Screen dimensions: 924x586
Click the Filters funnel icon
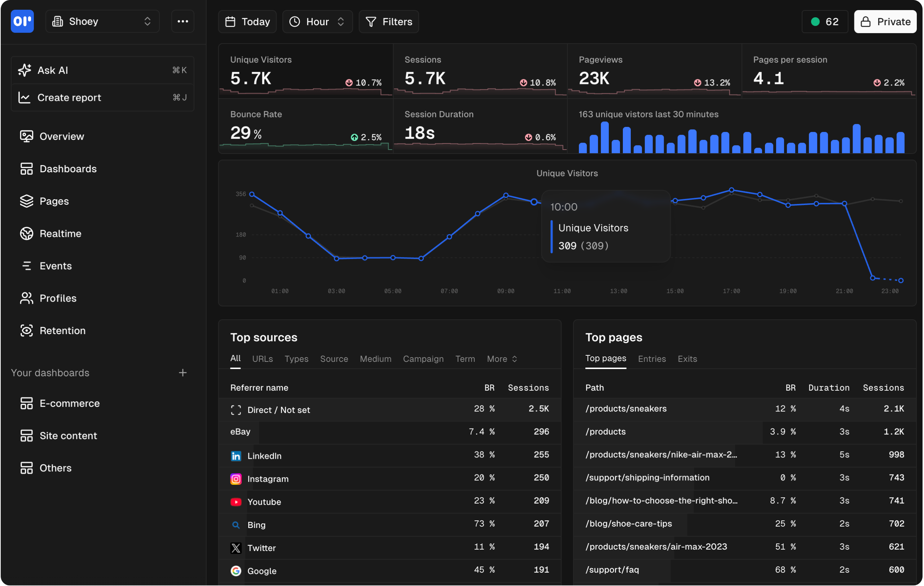click(371, 22)
